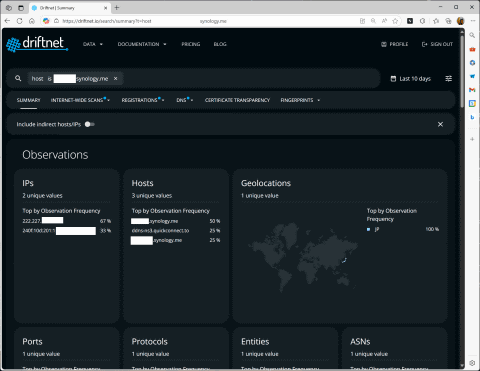Image resolution: width=480 pixels, height=371 pixels.
Task: Click the driftnet logo
Action: [37, 44]
